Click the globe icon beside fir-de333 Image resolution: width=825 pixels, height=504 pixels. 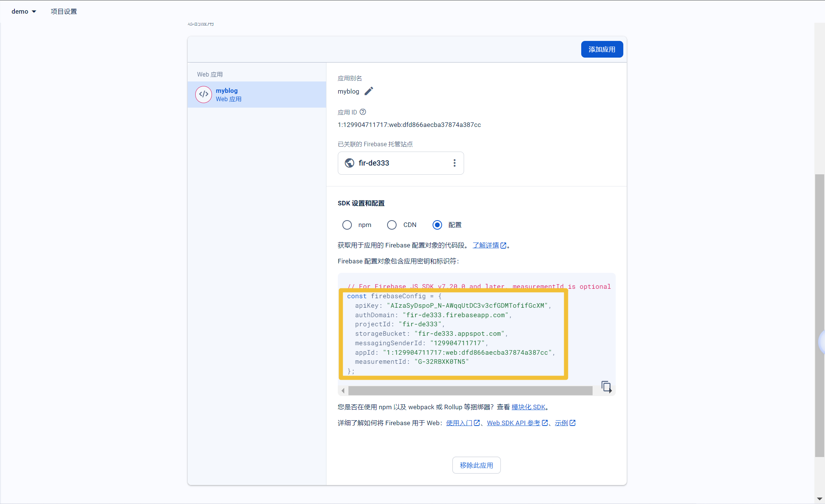pos(349,163)
